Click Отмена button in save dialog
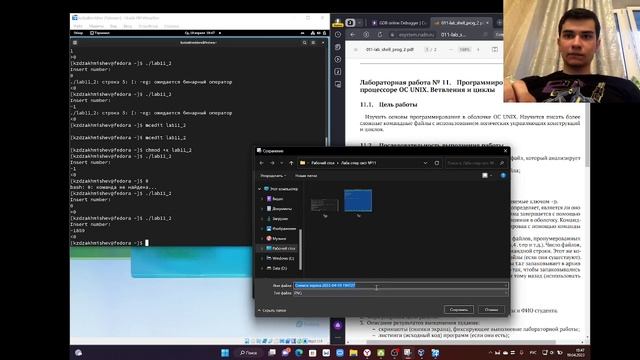Image resolution: width=640 pixels, height=360 pixels. coord(491,309)
